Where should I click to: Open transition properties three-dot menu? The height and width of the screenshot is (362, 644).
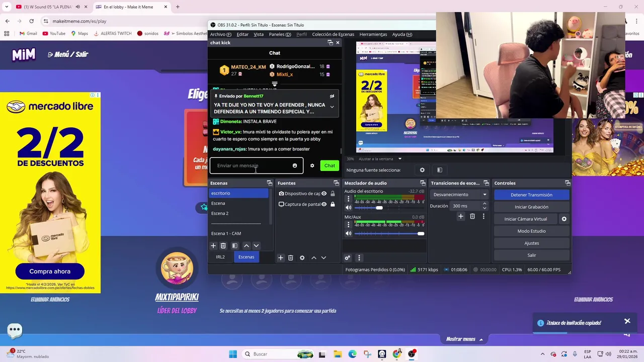click(484, 216)
